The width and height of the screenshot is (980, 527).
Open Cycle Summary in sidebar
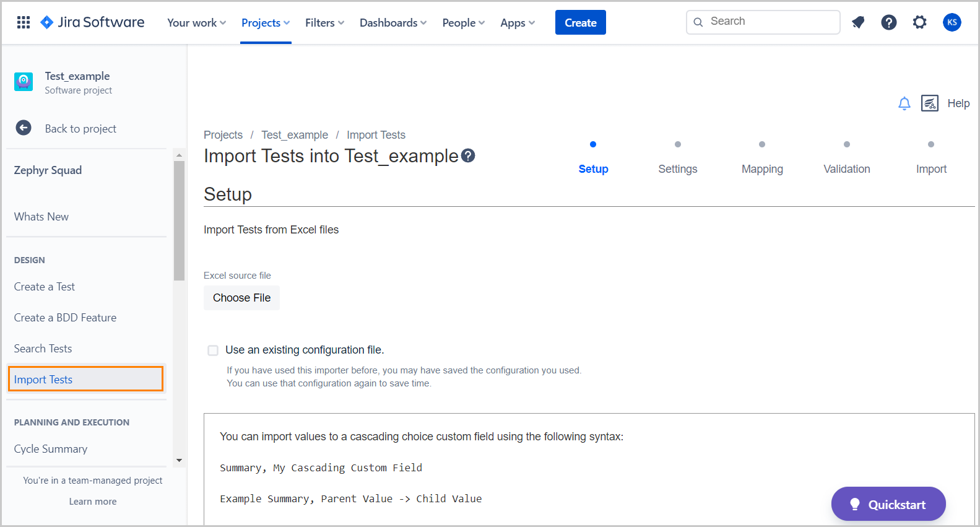click(51, 449)
